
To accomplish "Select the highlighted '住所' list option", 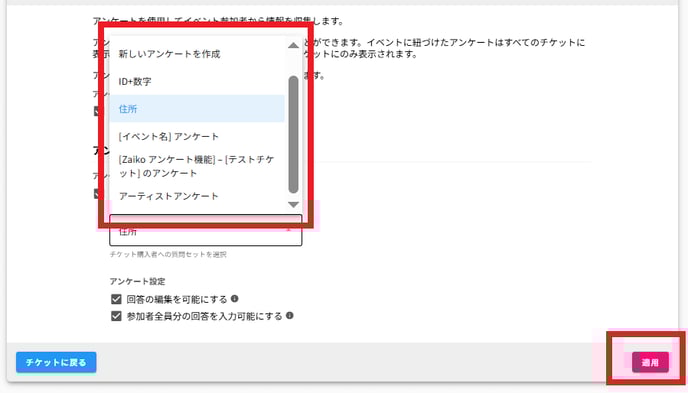I will [x=197, y=108].
